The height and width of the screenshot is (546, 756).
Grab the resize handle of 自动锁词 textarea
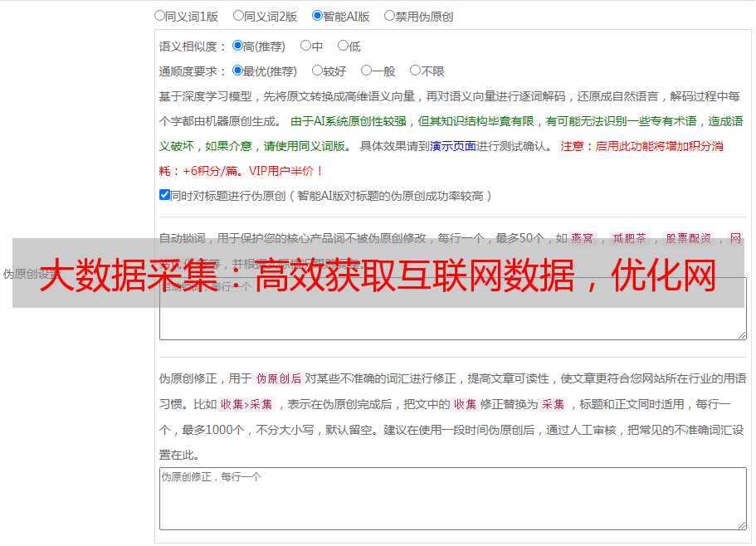[742, 335]
